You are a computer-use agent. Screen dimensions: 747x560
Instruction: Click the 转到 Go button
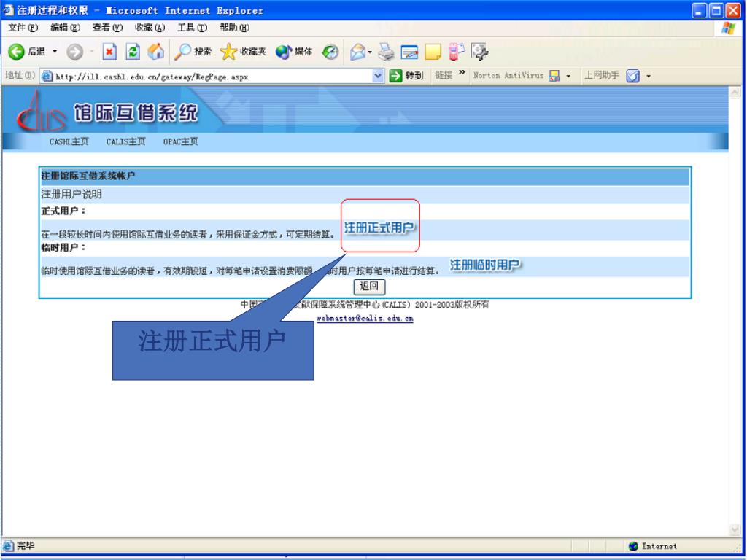[x=406, y=76]
